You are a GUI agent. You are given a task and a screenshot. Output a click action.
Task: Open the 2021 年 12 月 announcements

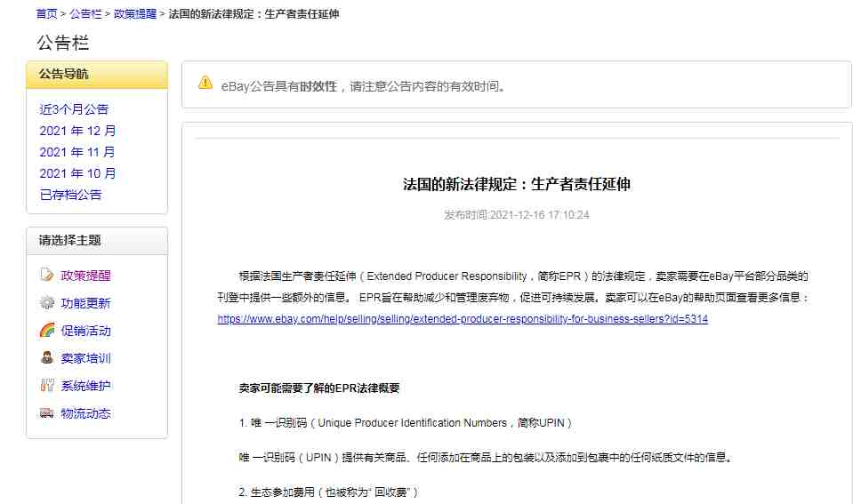point(77,131)
